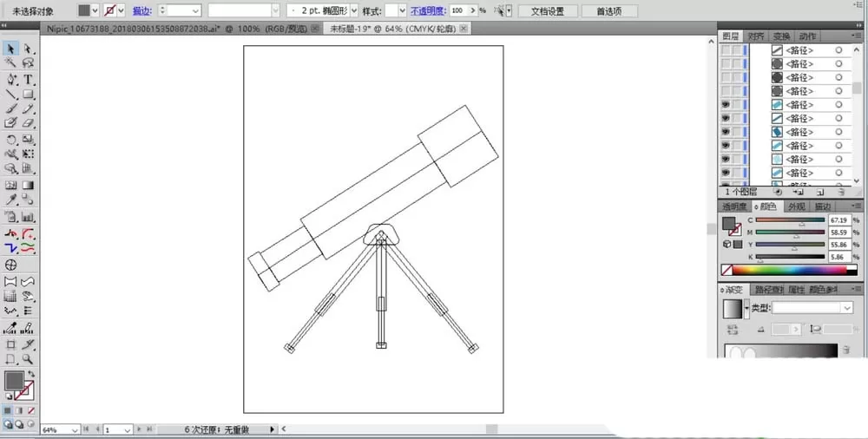The image size is (868, 439).
Task: Set paint mode to Gradient in toolbox
Action: point(19,410)
